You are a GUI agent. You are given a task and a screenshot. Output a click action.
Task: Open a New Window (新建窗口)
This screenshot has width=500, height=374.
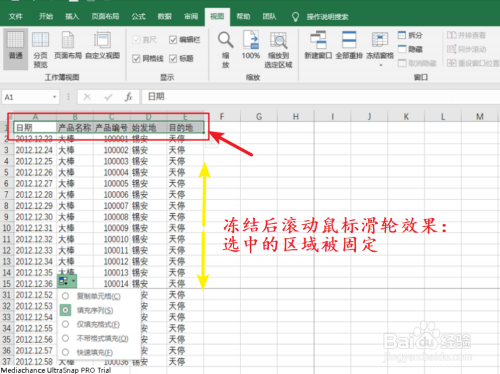pyautogui.click(x=318, y=45)
